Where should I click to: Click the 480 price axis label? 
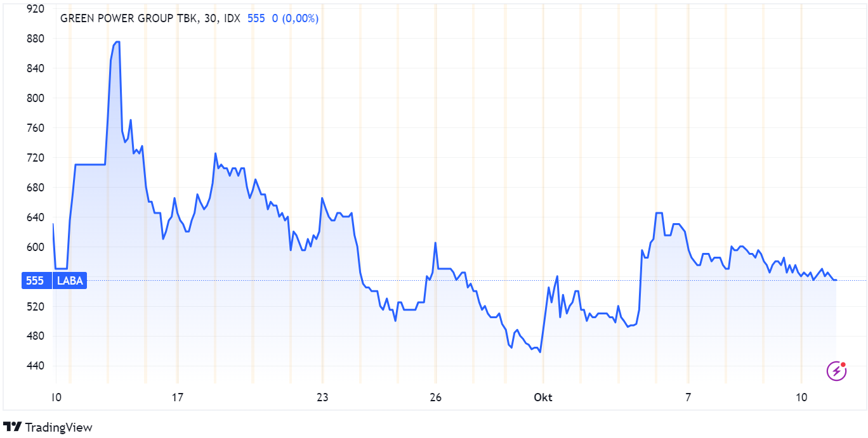tap(35, 336)
